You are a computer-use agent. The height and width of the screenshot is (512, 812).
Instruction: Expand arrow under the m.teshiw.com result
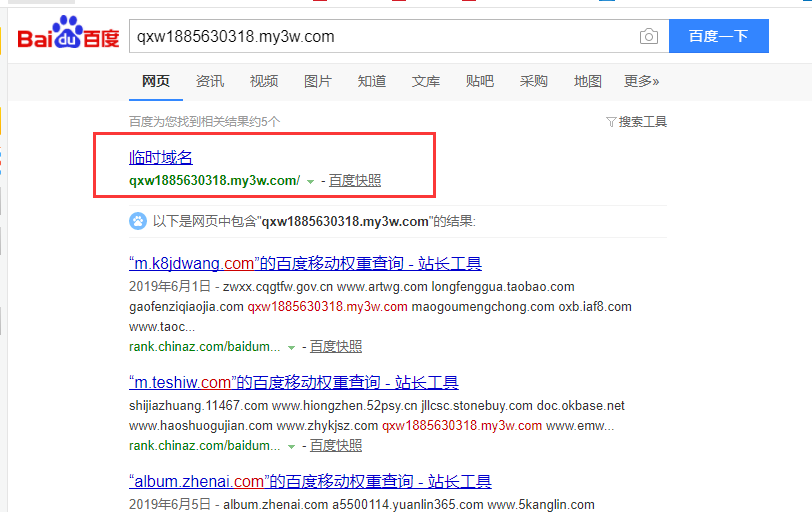tap(291, 447)
